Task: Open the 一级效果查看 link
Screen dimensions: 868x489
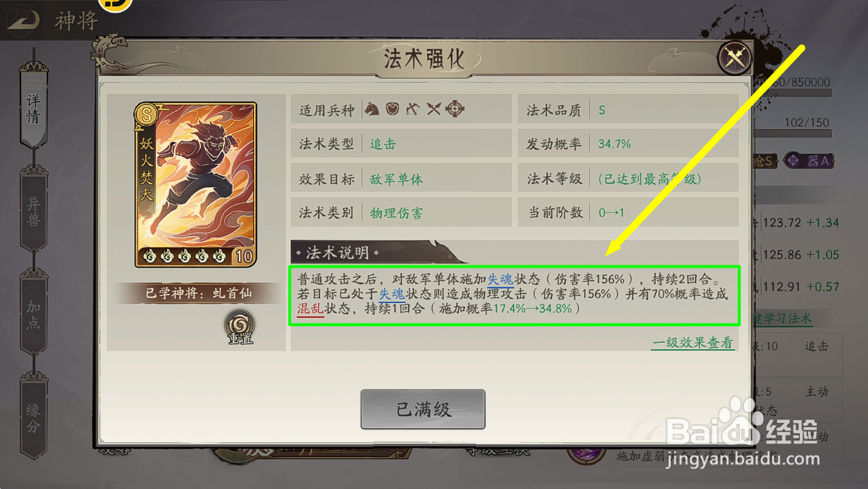Action: click(x=693, y=343)
